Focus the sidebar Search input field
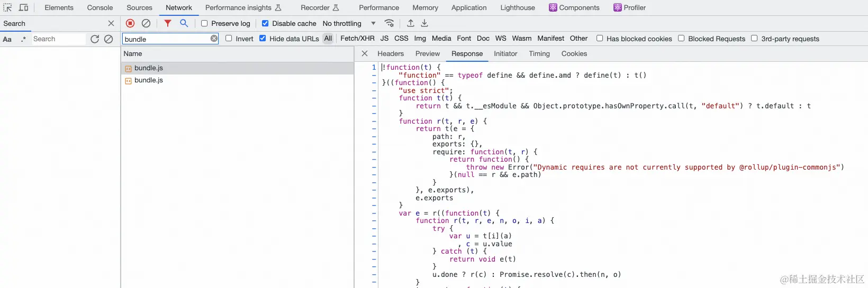The width and height of the screenshot is (868, 288). click(58, 39)
